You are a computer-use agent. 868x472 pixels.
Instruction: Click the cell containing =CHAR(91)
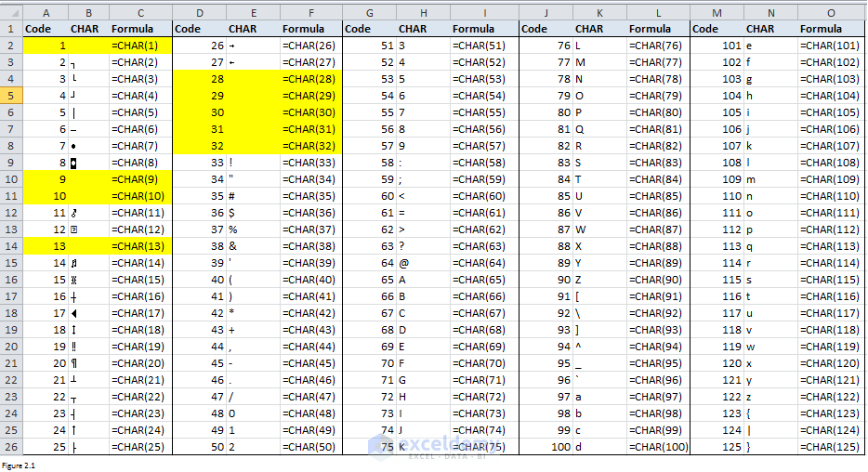658,296
